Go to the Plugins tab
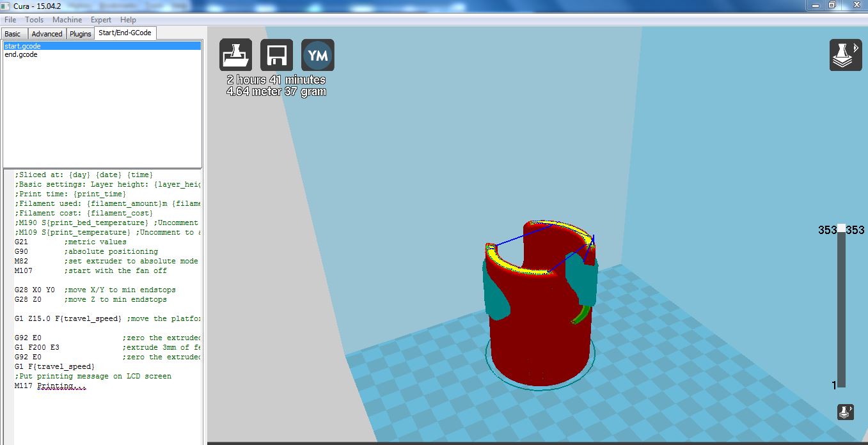 [x=81, y=34]
